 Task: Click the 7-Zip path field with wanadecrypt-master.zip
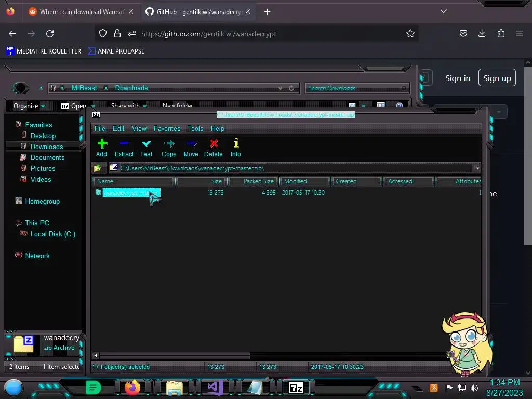(x=292, y=168)
